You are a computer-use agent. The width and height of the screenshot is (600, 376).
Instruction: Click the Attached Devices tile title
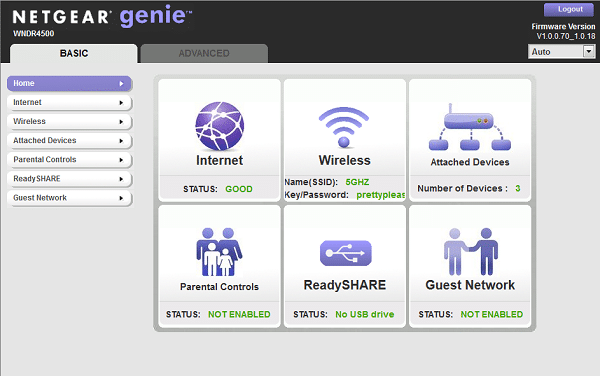[470, 162]
